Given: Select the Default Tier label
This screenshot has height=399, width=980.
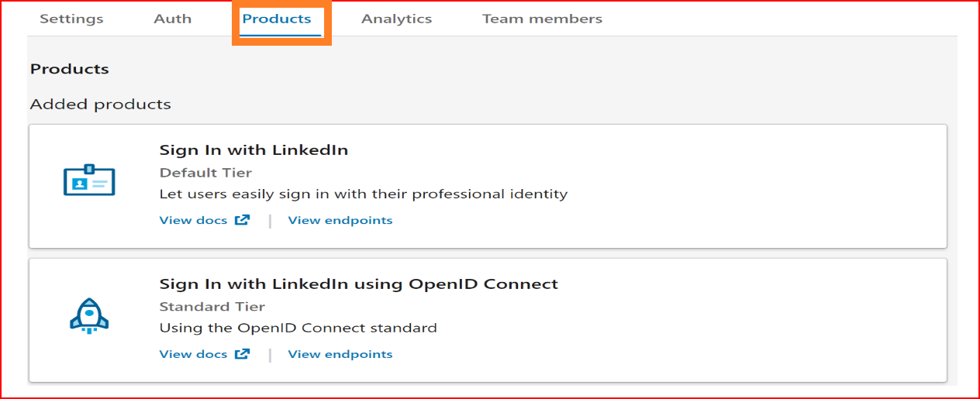Looking at the screenshot, I should [x=205, y=173].
